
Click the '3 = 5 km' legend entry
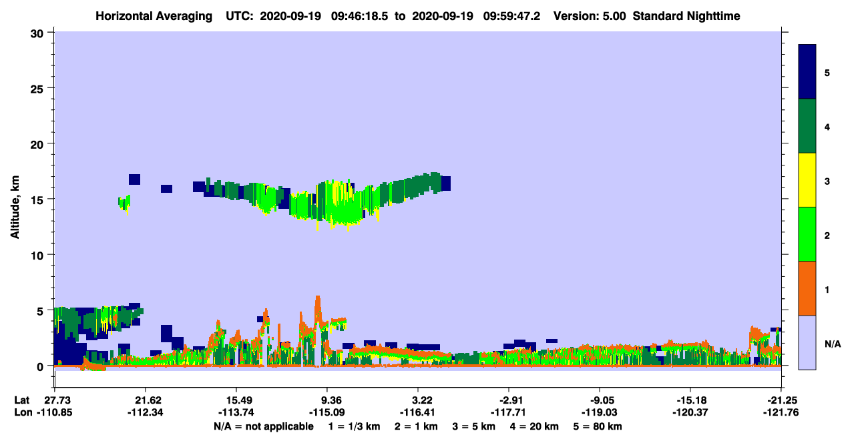pos(474,426)
